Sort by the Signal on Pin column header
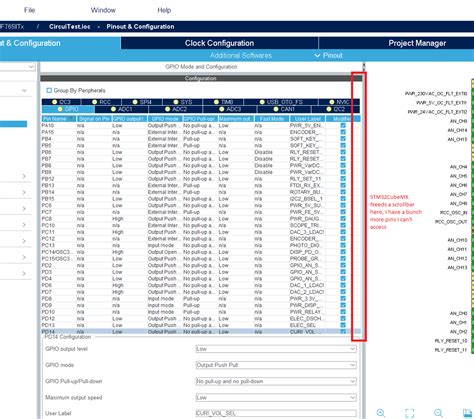The height and width of the screenshot is (419, 474). (94, 119)
